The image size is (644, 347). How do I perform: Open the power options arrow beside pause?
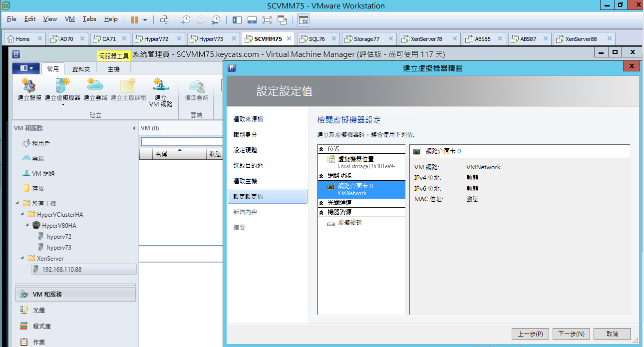click(x=145, y=20)
